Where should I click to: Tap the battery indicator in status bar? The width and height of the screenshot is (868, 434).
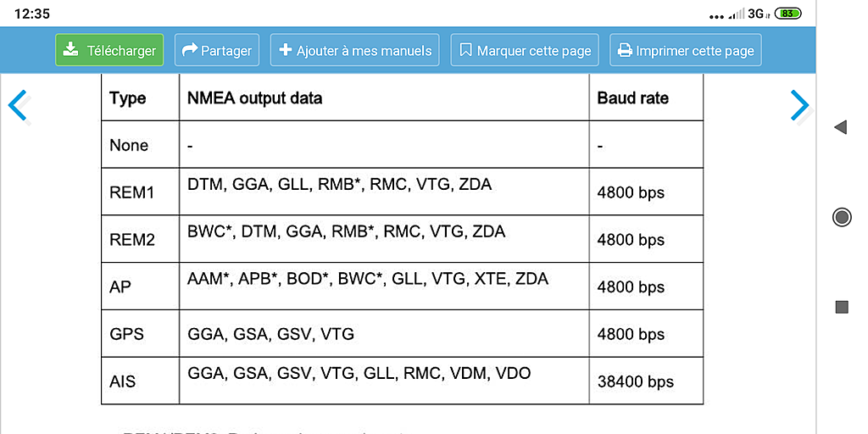click(x=787, y=14)
